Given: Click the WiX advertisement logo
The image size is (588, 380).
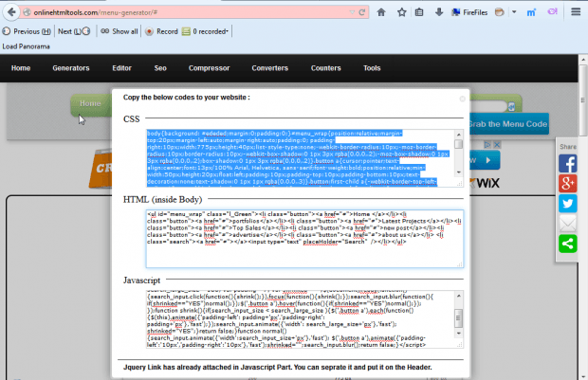Looking at the screenshot, I should 485,183.
